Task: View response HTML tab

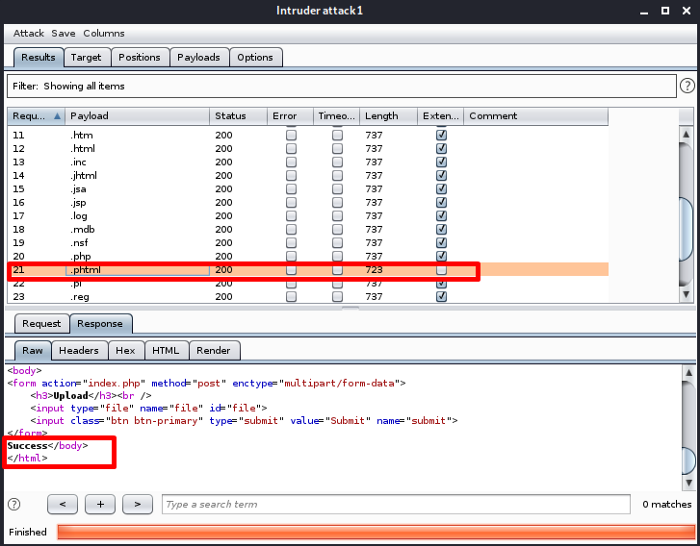Action: 166,350
